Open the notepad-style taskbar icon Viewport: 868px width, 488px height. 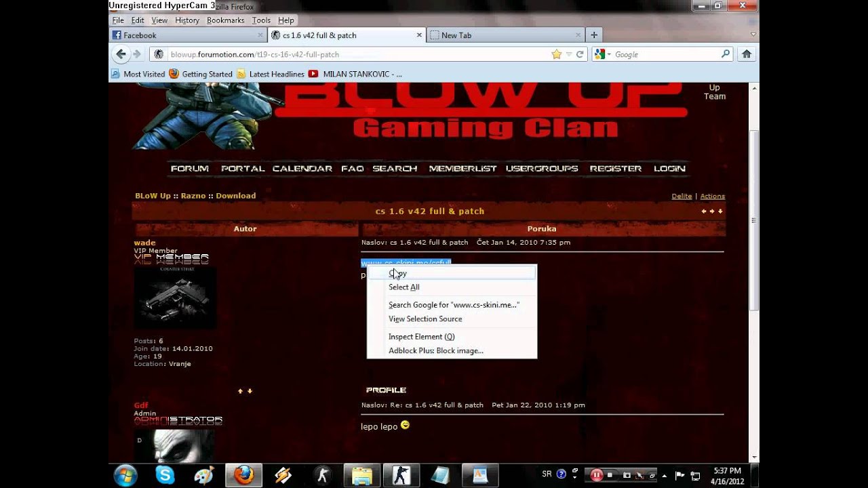[440, 475]
